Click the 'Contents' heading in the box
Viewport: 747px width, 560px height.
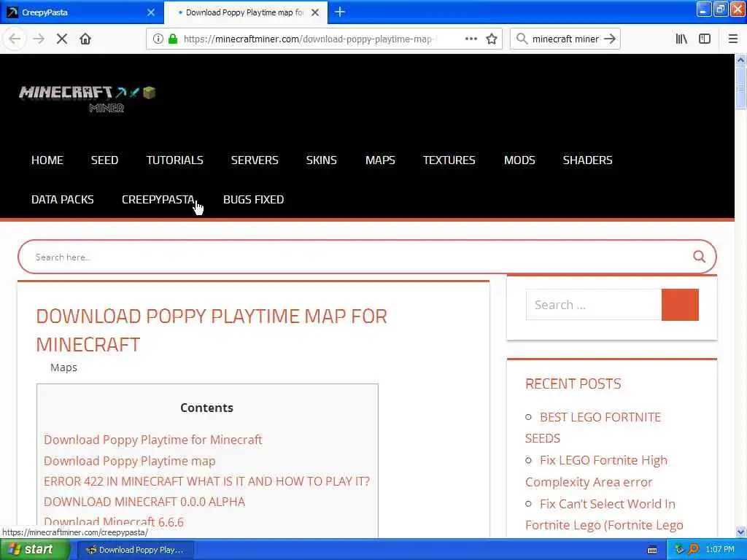coord(206,408)
